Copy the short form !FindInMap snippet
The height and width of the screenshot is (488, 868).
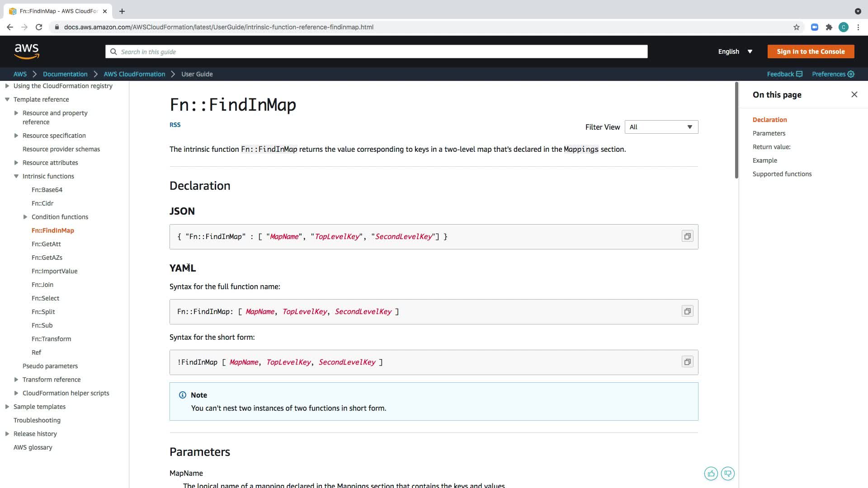(x=687, y=362)
